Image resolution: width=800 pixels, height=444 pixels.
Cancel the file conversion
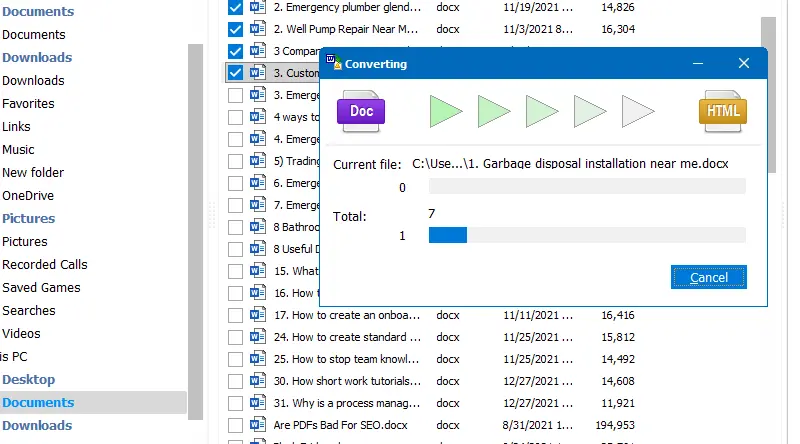(x=708, y=277)
